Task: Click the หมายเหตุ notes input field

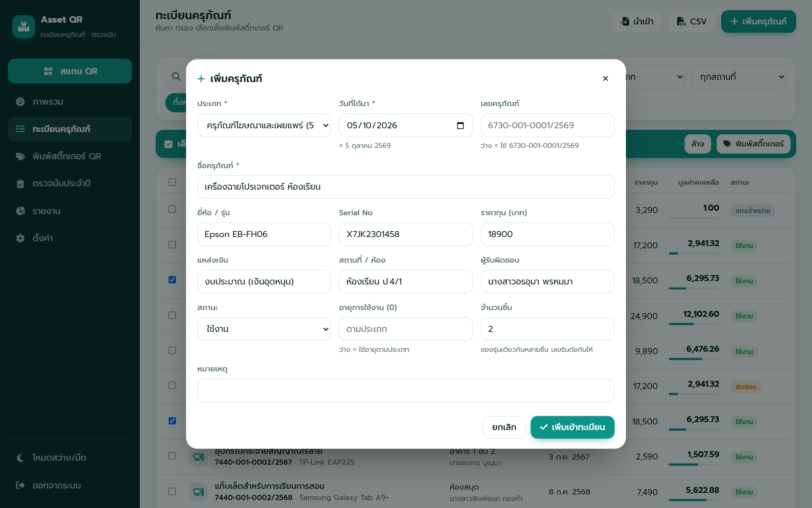Action: point(406,391)
